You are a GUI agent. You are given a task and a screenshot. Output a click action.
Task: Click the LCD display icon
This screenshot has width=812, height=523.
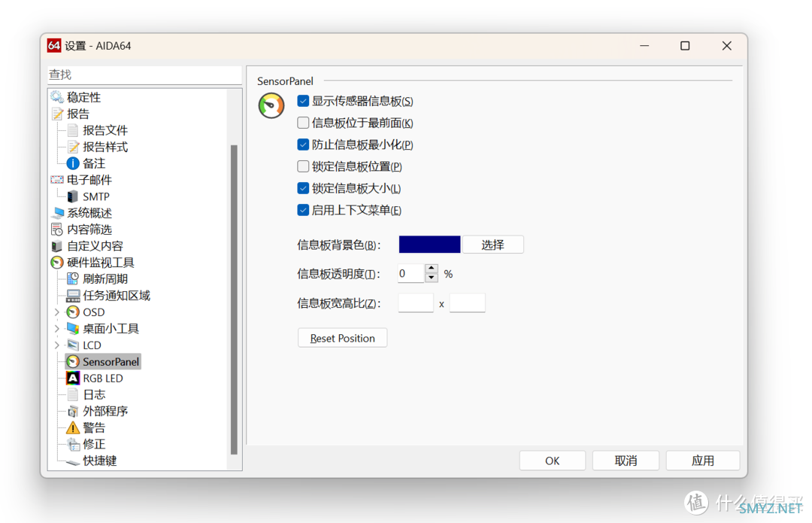click(x=73, y=345)
